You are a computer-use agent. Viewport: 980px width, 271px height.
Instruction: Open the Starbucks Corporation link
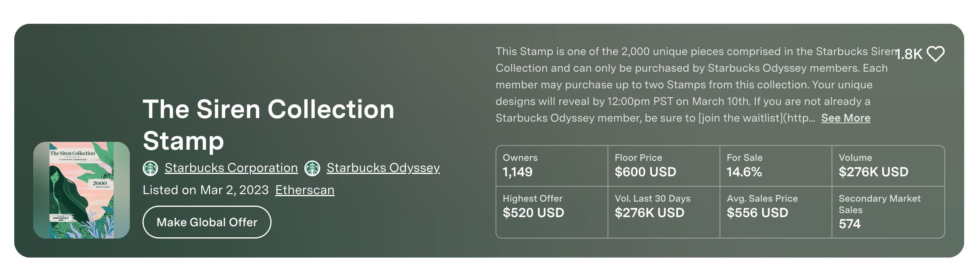click(x=231, y=168)
